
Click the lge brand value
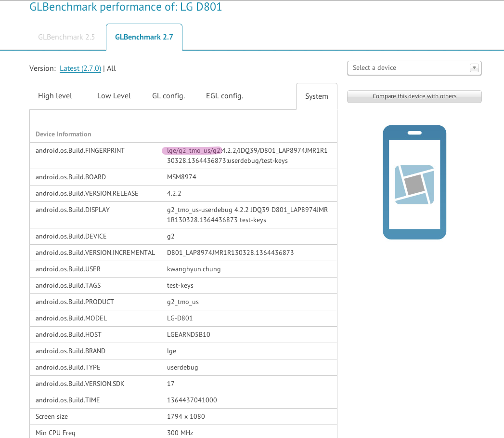172,351
